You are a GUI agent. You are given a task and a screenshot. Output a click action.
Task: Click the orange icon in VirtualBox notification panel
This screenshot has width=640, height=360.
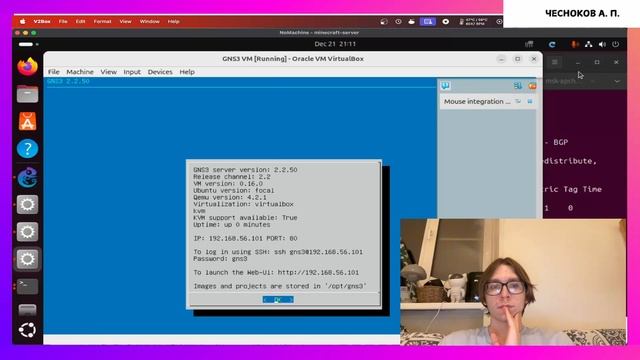(532, 86)
